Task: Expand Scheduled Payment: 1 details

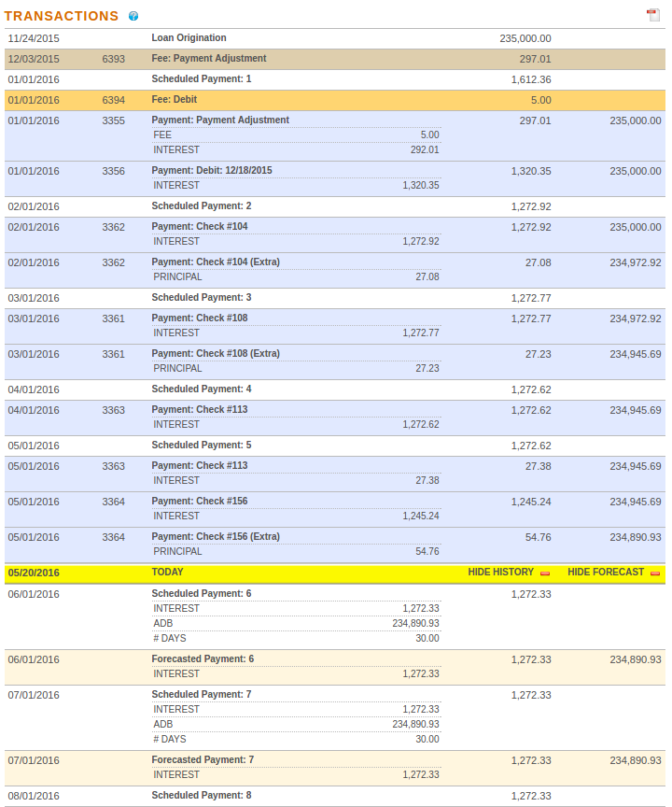Action: [x=335, y=79]
